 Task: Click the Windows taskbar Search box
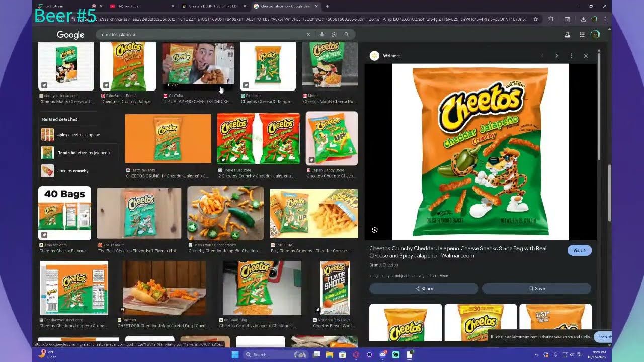tap(274, 355)
